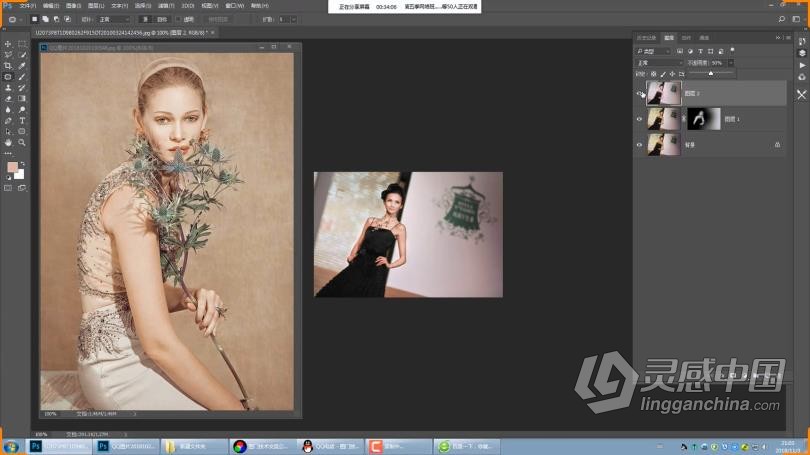Toggle lock position

coord(672,74)
